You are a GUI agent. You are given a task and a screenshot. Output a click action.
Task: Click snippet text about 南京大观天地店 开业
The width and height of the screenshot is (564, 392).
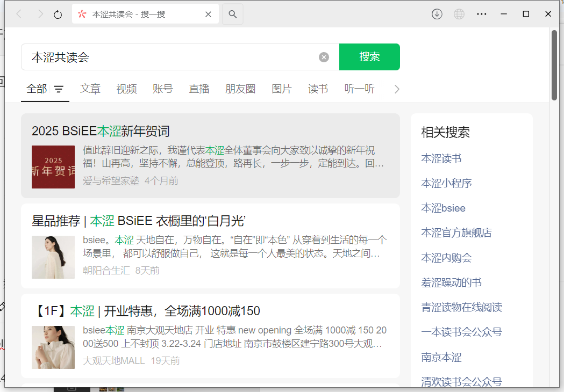(234, 337)
